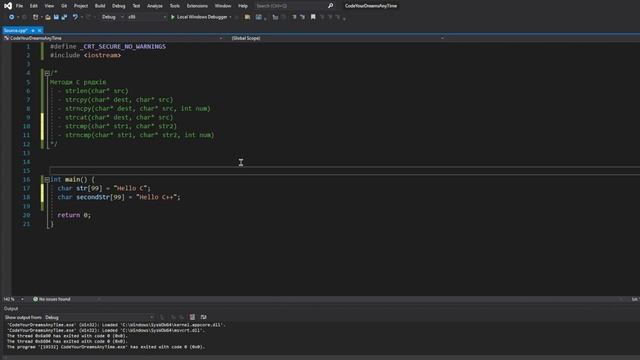
Task: Open the Extensions menu
Action: click(197, 6)
